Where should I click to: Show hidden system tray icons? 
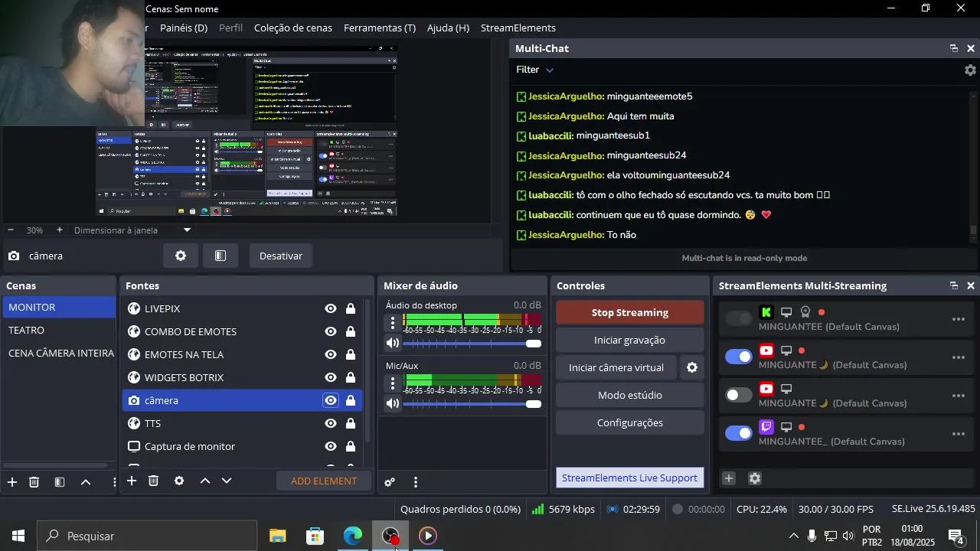(x=793, y=536)
